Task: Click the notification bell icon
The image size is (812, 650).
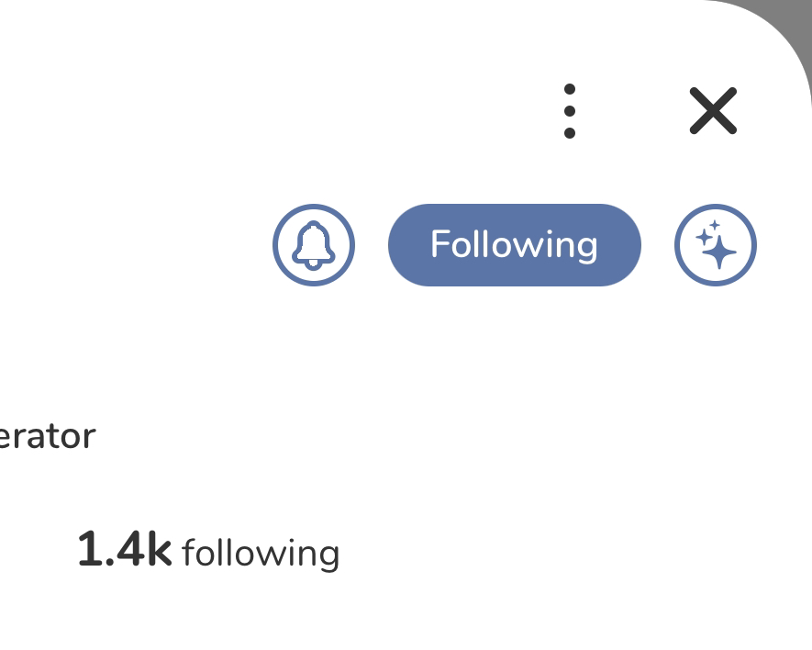Action: click(x=314, y=245)
